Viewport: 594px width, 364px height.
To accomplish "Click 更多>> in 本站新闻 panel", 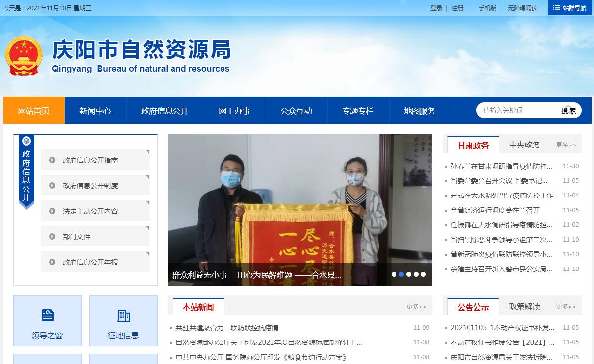I will pyautogui.click(x=417, y=307).
